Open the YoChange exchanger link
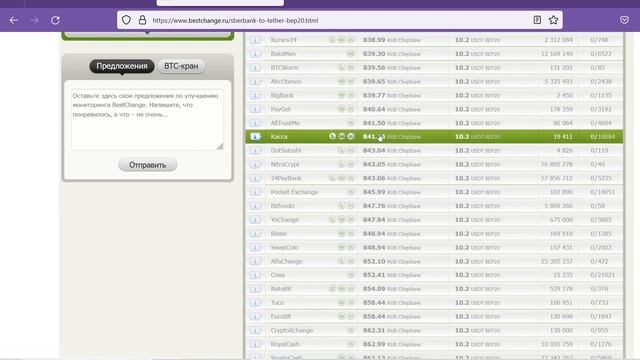 (x=284, y=220)
